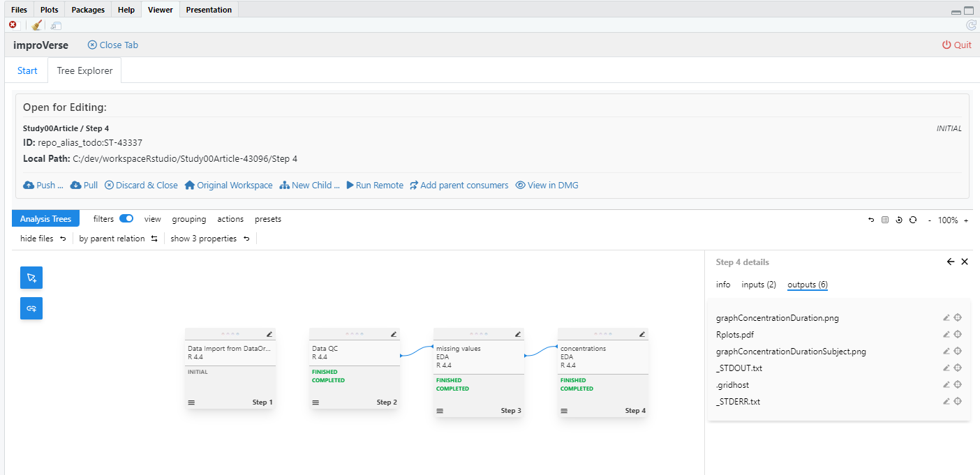
Task: Edit graphConcentrationDuration.png using its pencil icon
Action: (946, 318)
